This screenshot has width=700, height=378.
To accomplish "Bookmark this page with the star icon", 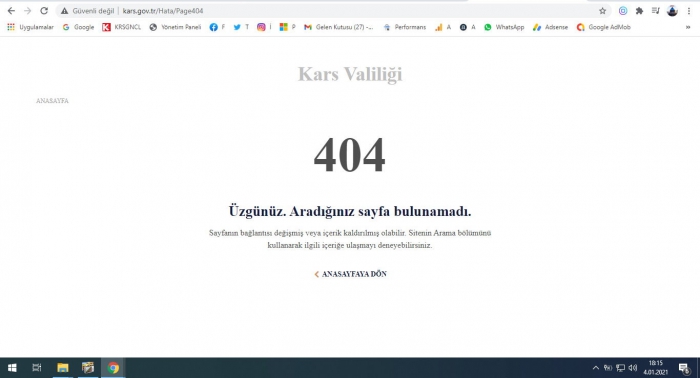I will (x=602, y=11).
